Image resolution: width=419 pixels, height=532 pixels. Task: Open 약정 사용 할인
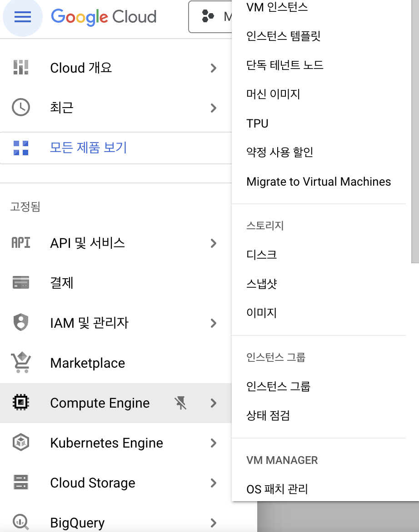point(279,153)
